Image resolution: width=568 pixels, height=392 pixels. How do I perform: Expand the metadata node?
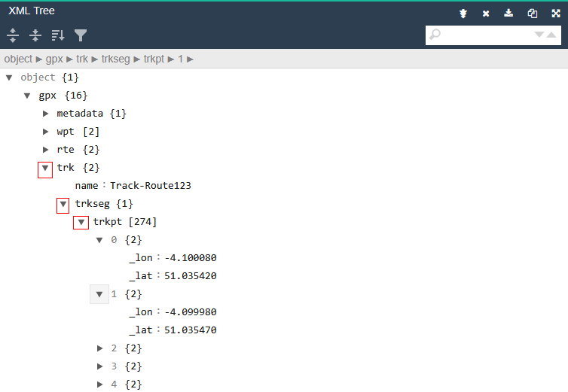coord(45,114)
